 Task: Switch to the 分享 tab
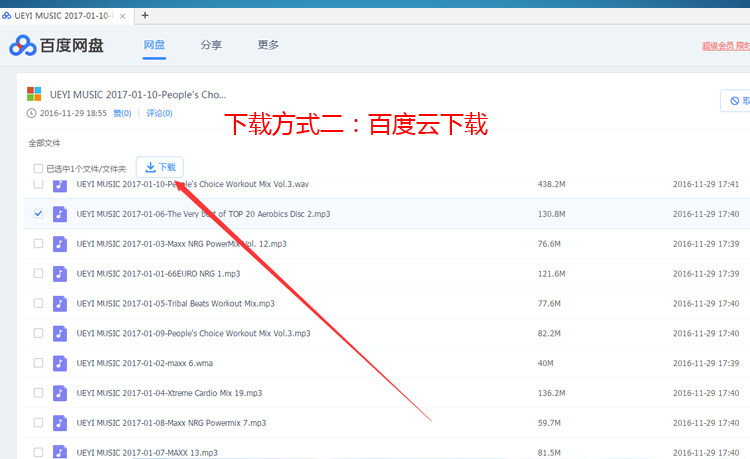[x=211, y=45]
